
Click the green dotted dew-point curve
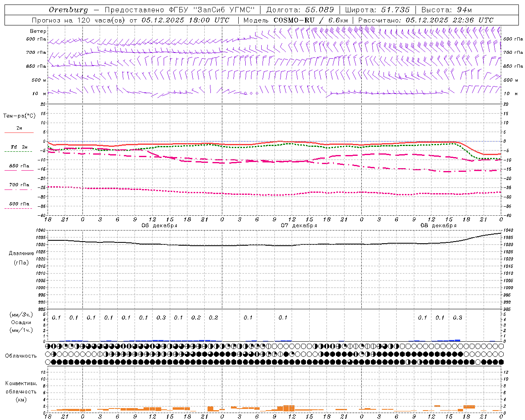274,146
